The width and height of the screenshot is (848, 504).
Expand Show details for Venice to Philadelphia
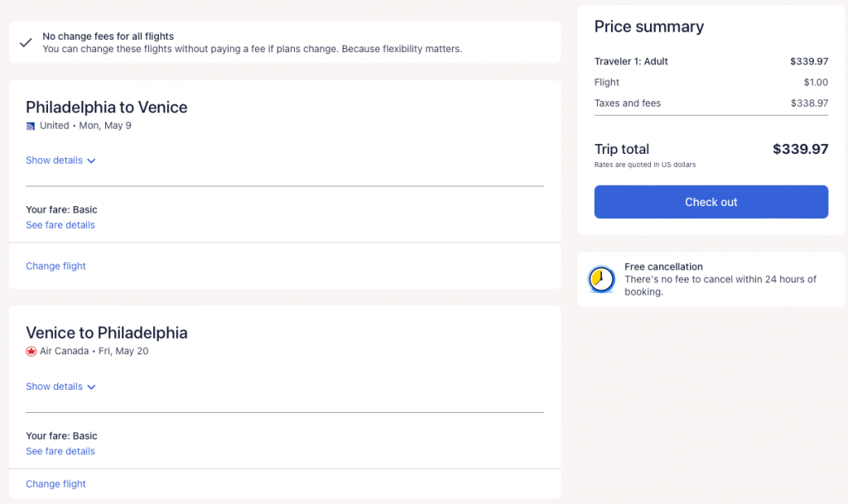(x=55, y=386)
